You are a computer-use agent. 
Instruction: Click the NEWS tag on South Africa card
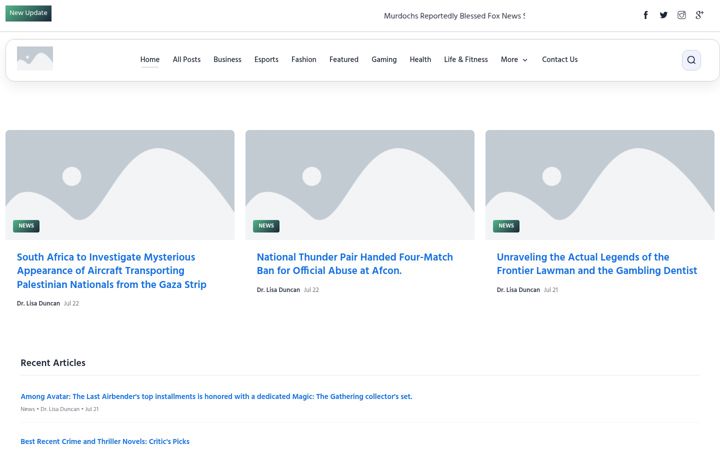point(26,226)
